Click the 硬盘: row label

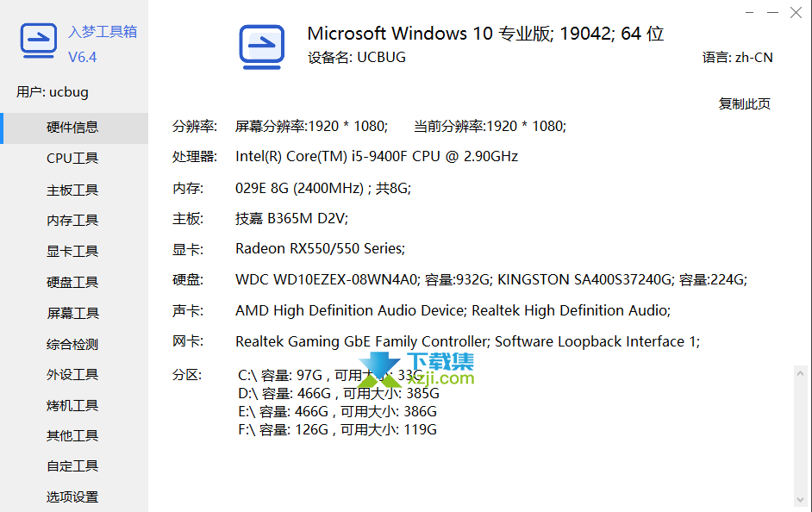[x=188, y=280]
